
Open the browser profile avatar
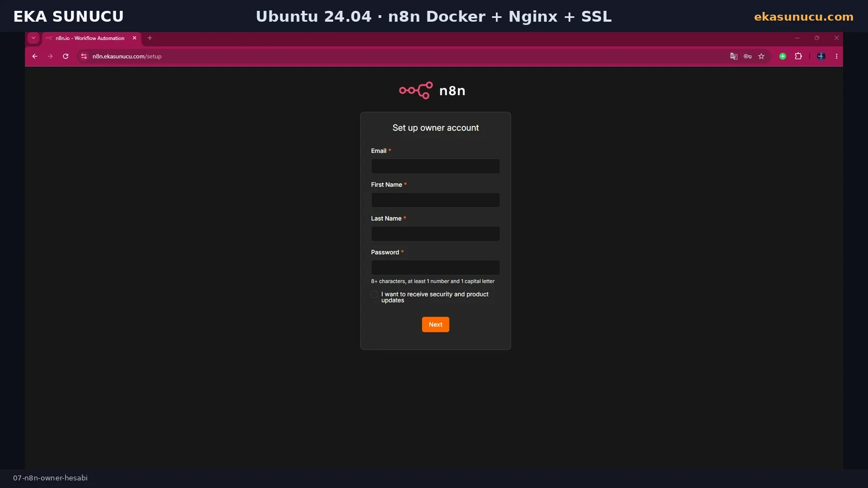tap(821, 56)
